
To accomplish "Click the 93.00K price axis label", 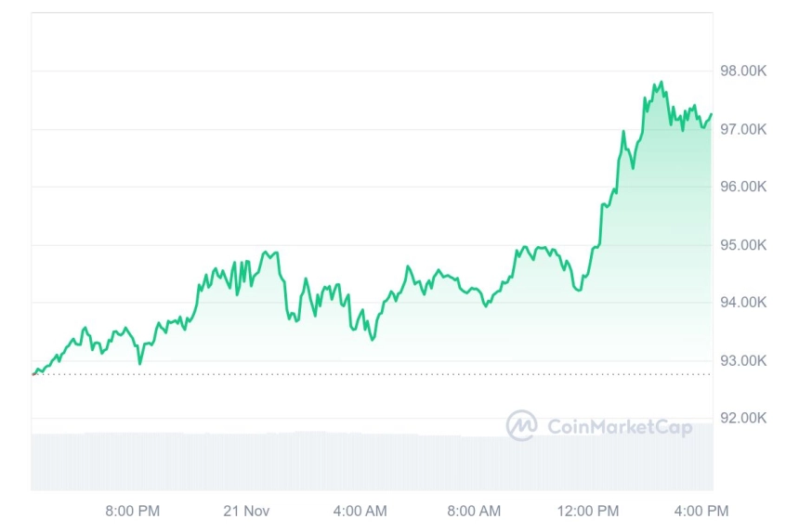I will (743, 360).
